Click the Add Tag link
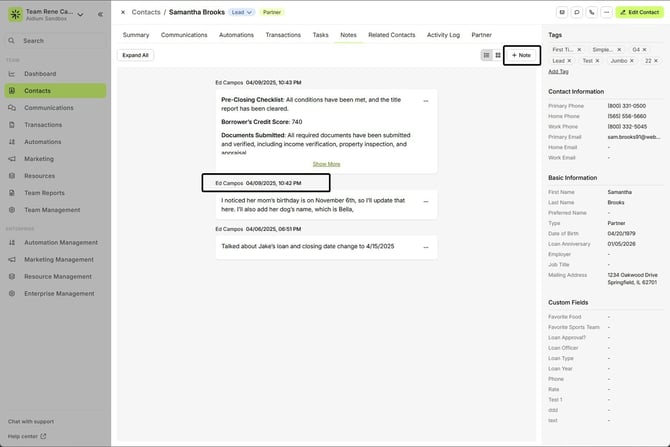This screenshot has width=670, height=447. click(x=558, y=71)
